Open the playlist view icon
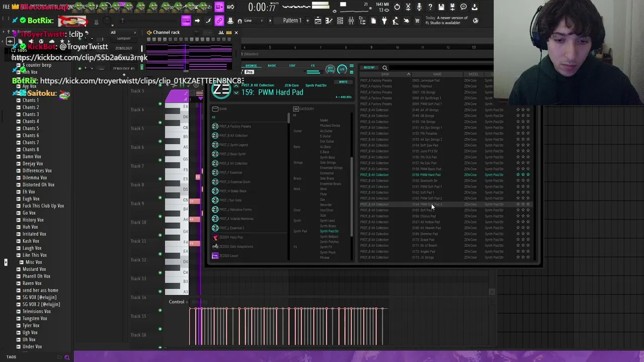The height and width of the screenshot is (362, 644). point(318,21)
